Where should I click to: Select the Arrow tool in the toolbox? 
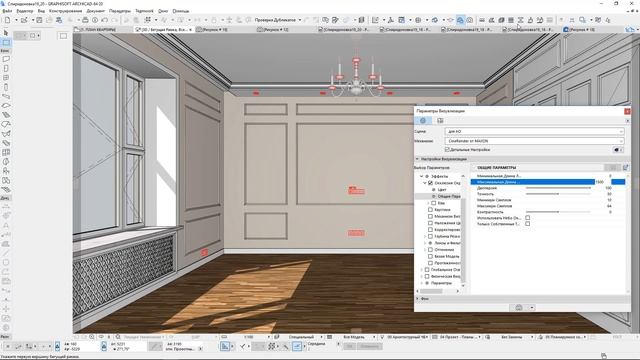tap(6, 33)
